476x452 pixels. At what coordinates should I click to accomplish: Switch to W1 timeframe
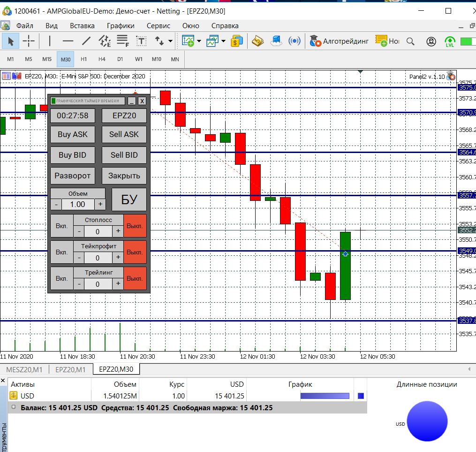pyautogui.click(x=139, y=59)
